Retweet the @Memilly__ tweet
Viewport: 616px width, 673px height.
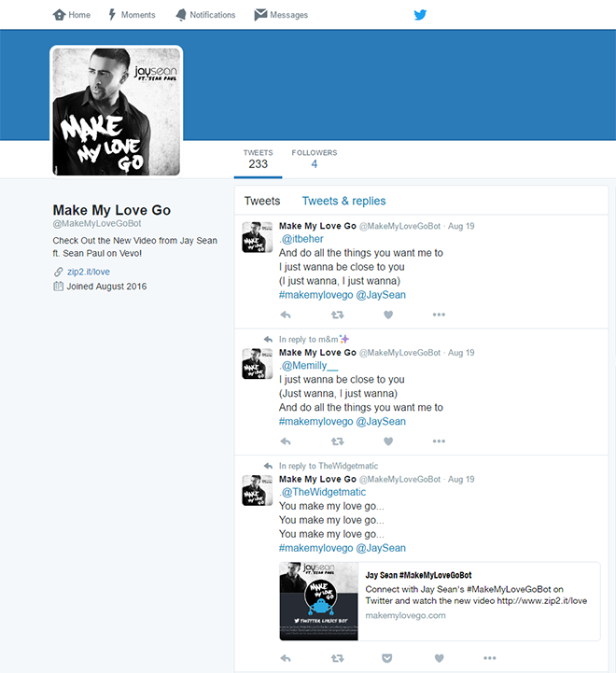(x=338, y=442)
